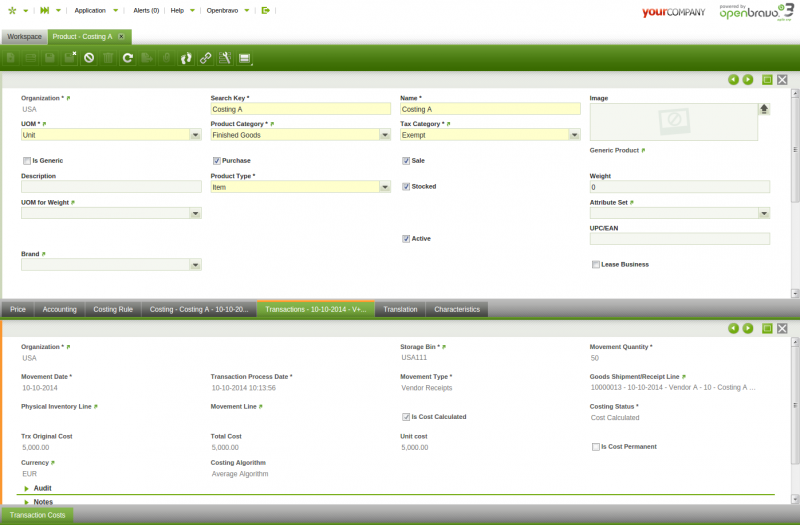This screenshot has height=525, width=800.
Task: Click the export to spreadsheet icon
Action: tap(147, 58)
